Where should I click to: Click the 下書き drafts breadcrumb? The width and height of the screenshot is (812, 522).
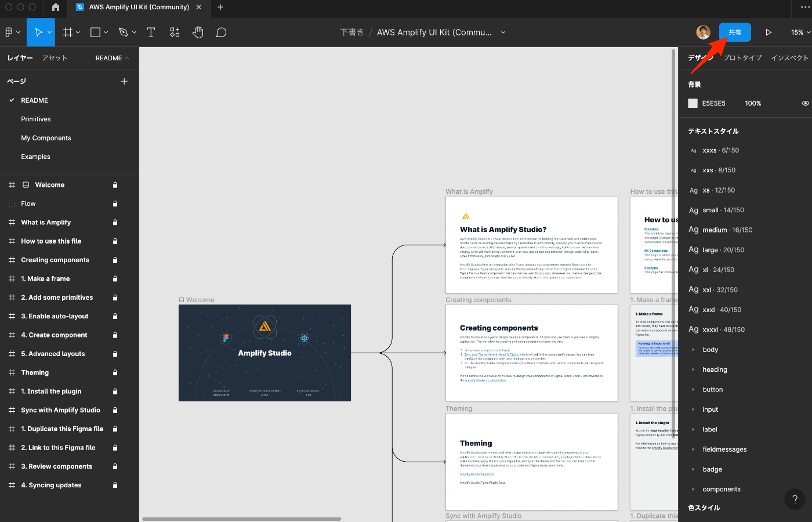coord(352,32)
